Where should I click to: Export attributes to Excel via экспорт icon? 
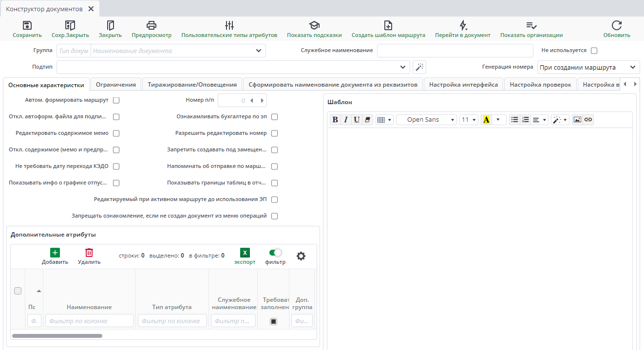245,253
